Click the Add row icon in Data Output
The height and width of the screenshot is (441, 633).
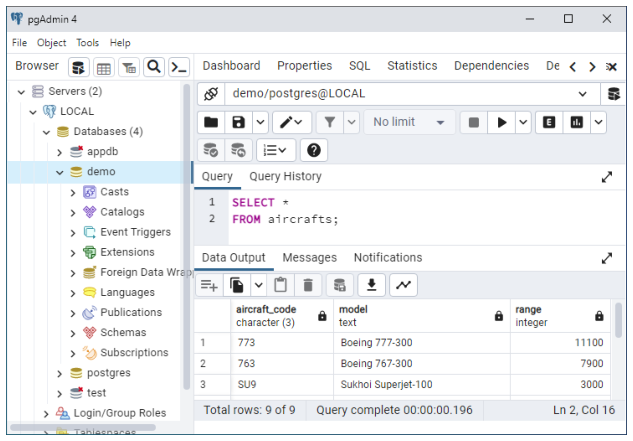tap(209, 286)
